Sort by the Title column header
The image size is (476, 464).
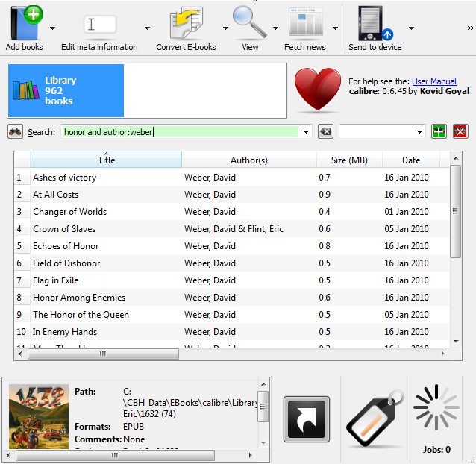tap(106, 160)
